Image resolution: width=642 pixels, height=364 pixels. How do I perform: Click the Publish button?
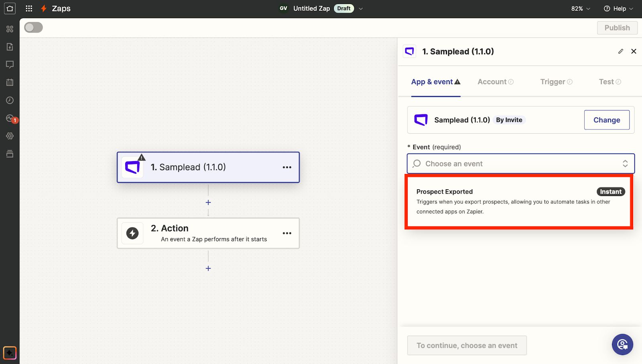(x=617, y=28)
